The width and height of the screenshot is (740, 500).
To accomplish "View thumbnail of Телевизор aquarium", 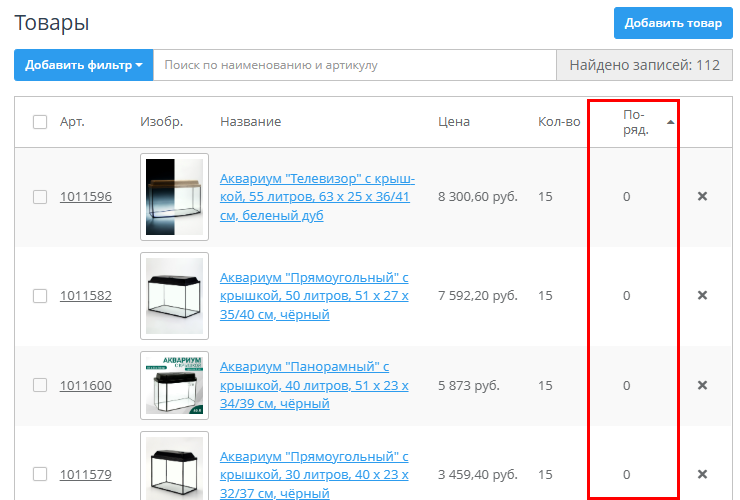I will pos(174,197).
